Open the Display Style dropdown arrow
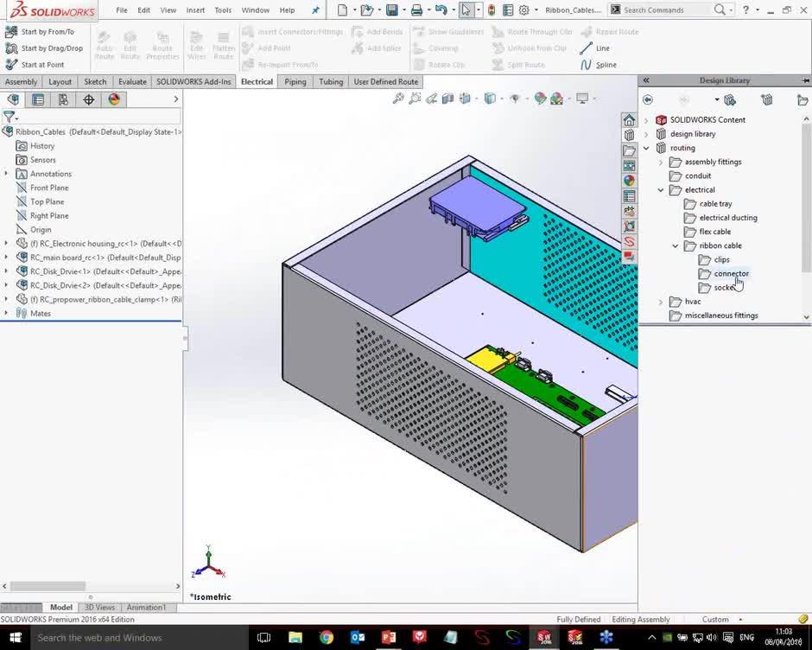Image resolution: width=812 pixels, height=650 pixels. [504, 99]
